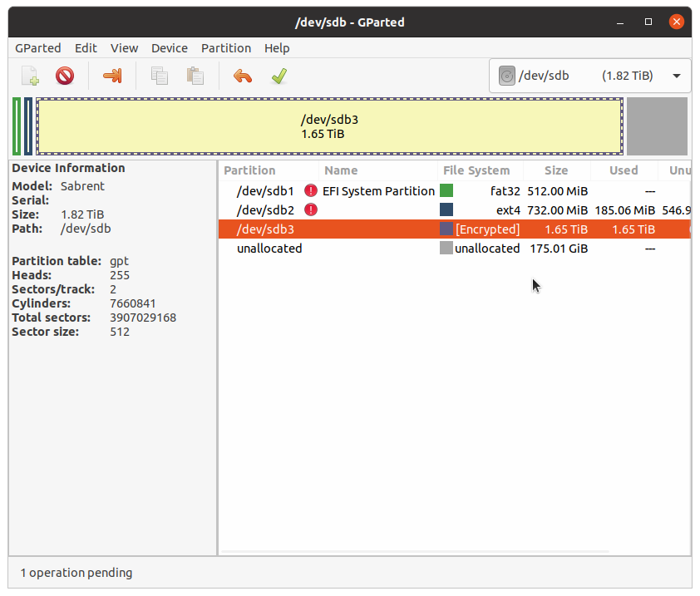Click the '1 operation pending' status text
This screenshot has height=596, width=700.
(x=76, y=573)
